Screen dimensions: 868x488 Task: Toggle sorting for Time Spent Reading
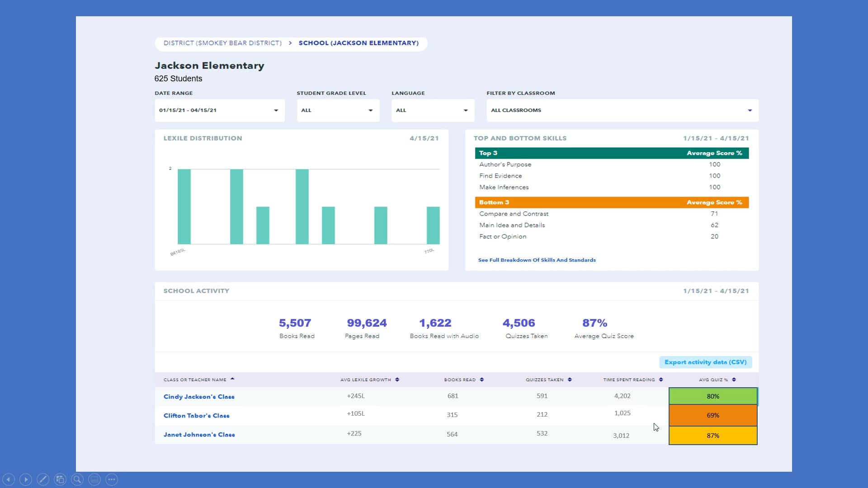pos(661,380)
